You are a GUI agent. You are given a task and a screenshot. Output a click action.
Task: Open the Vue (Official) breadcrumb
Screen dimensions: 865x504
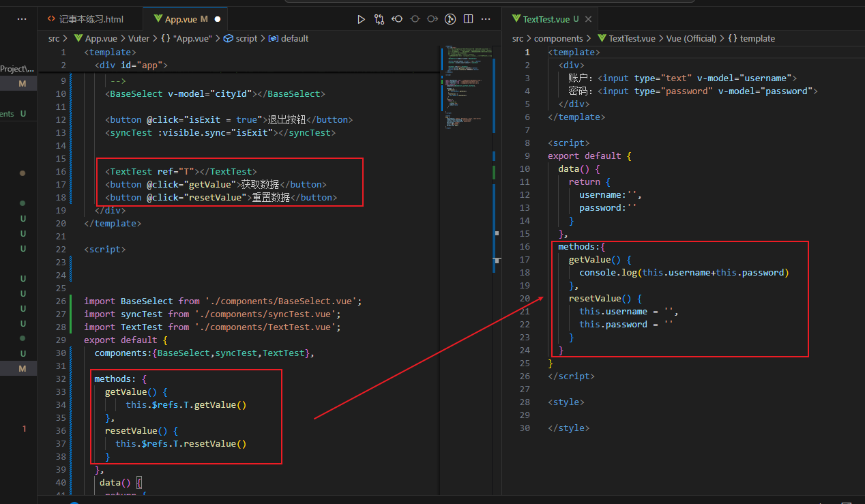pos(691,38)
